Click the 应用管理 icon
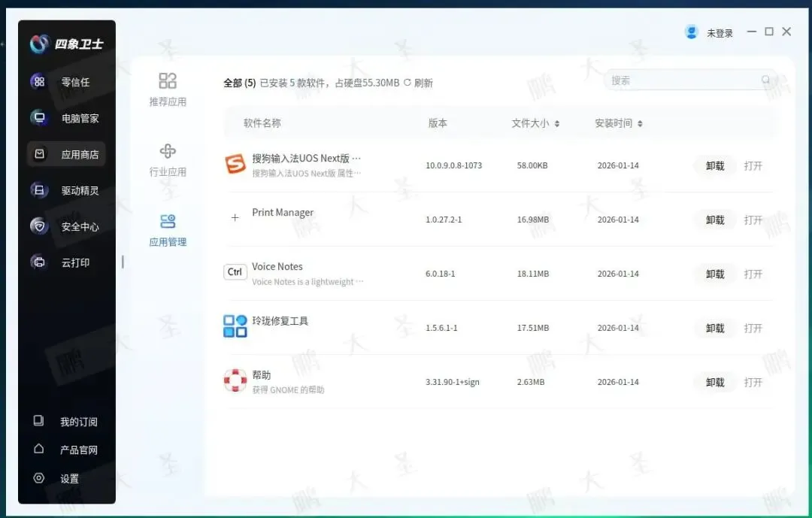 coord(168,221)
